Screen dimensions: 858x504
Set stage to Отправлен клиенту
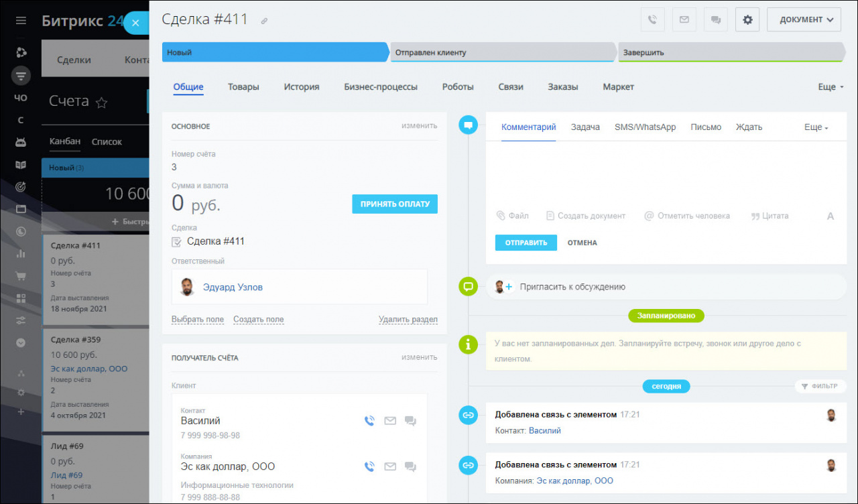point(503,52)
